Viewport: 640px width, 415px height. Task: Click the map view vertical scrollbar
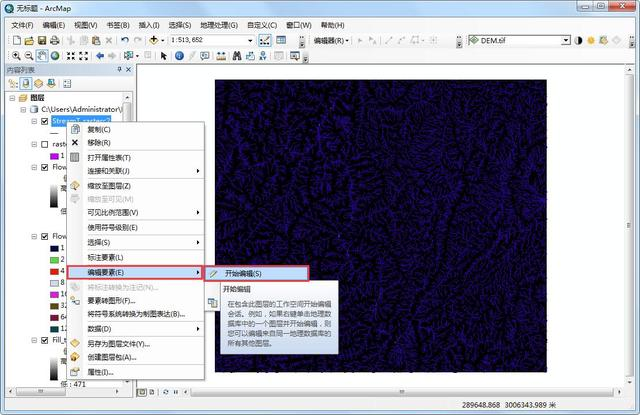tap(629, 225)
